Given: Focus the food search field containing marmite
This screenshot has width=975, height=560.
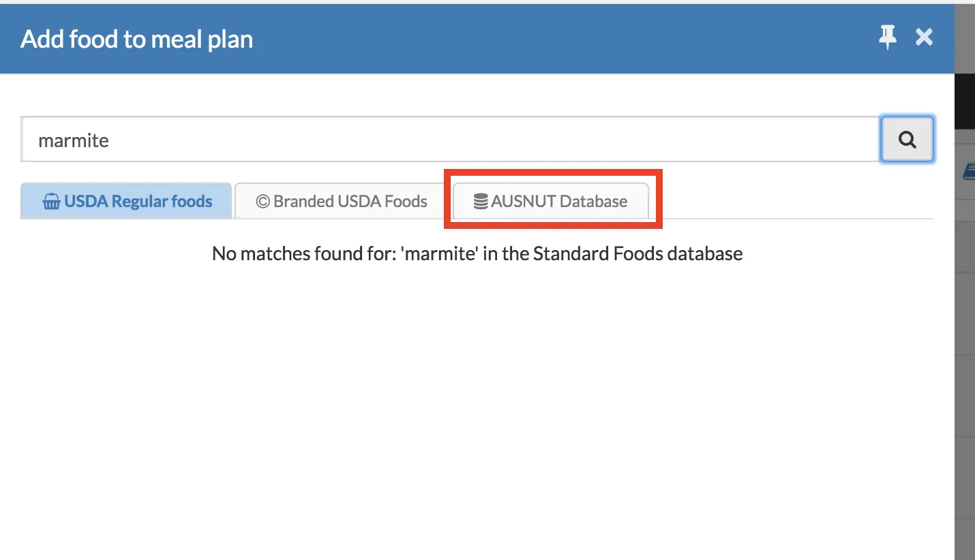Looking at the screenshot, I should [x=450, y=140].
